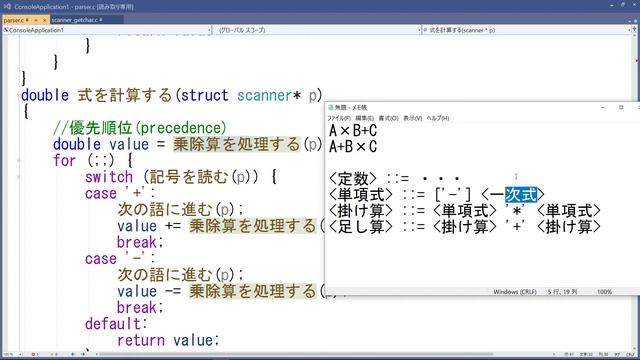640x360 pixels.
Task: Maximize the Notepad window
Action: tap(621, 107)
